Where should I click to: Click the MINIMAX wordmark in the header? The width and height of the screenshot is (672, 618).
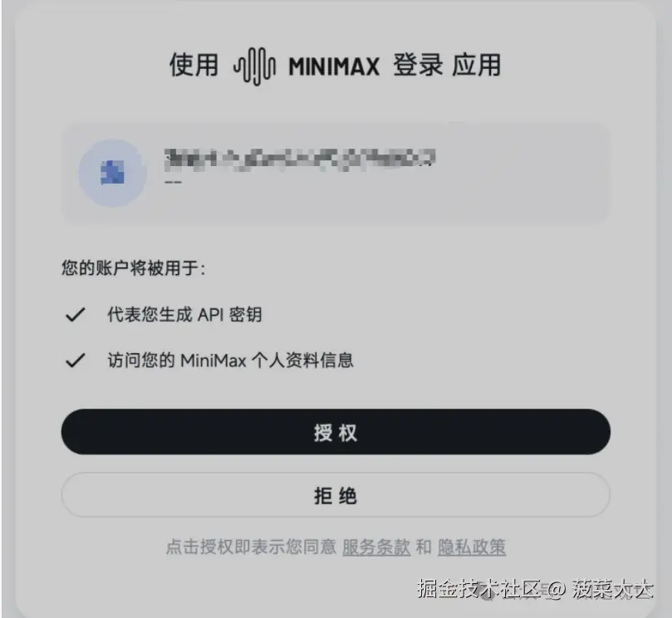(x=334, y=66)
